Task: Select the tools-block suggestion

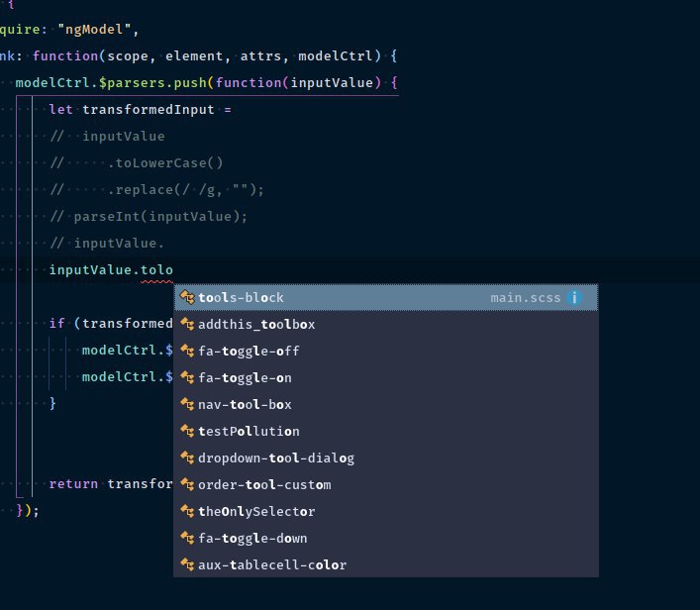Action: [386, 297]
